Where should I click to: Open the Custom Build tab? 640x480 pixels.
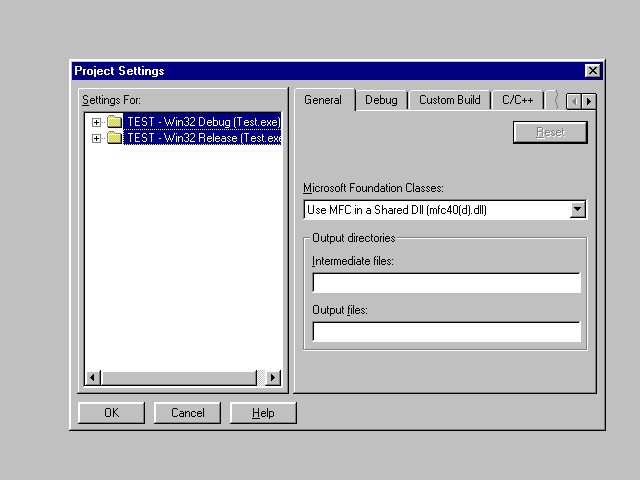coord(449,100)
